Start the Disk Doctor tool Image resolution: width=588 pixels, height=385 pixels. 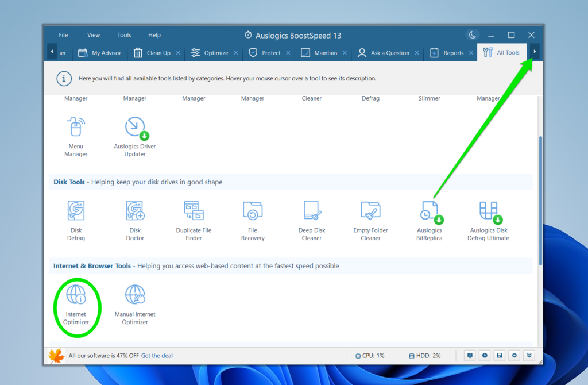(x=135, y=220)
